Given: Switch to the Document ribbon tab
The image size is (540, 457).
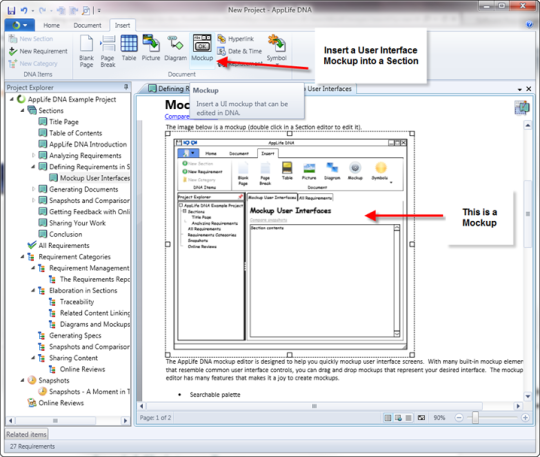Looking at the screenshot, I should tap(87, 25).
